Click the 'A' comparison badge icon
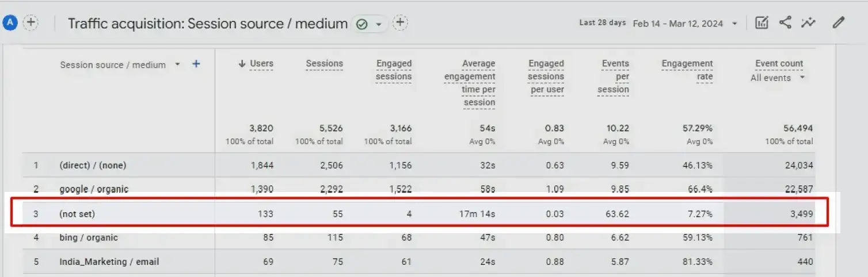 pos(10,23)
